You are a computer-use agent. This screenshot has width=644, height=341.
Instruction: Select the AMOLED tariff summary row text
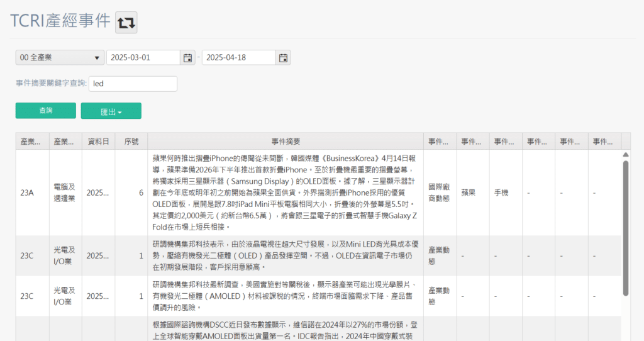pyautogui.click(x=286, y=296)
